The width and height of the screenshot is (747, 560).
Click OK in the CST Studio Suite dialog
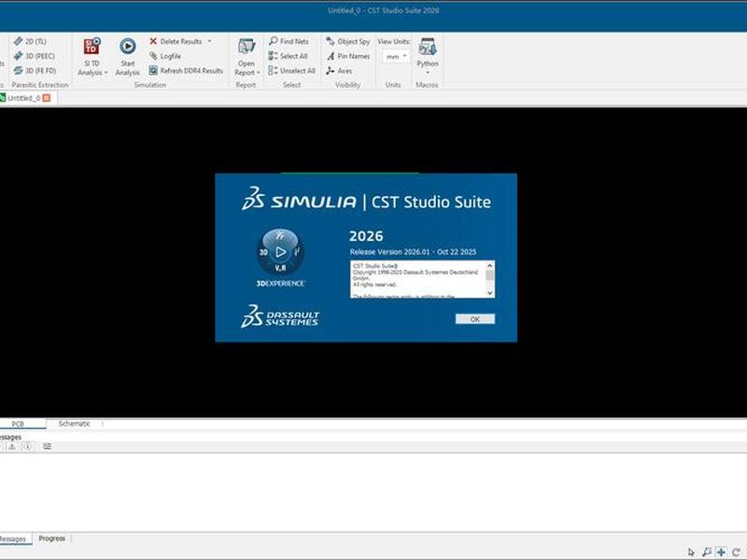pyautogui.click(x=475, y=319)
